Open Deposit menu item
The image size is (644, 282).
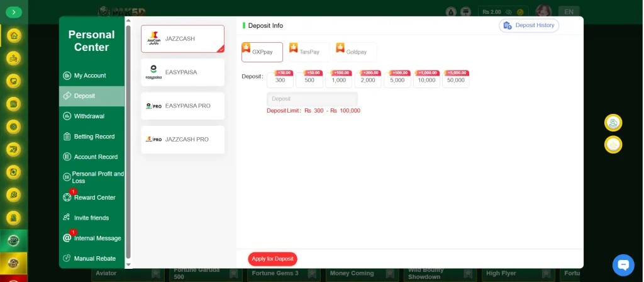[x=92, y=96]
